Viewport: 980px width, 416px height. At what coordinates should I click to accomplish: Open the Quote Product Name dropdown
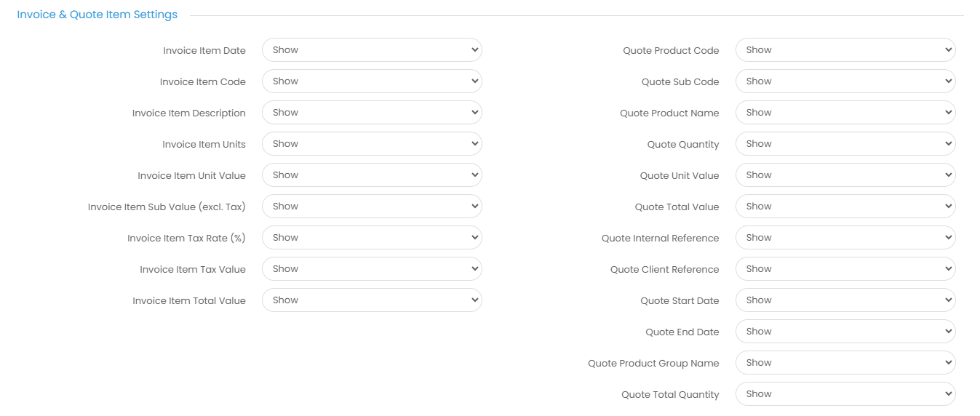point(845,113)
